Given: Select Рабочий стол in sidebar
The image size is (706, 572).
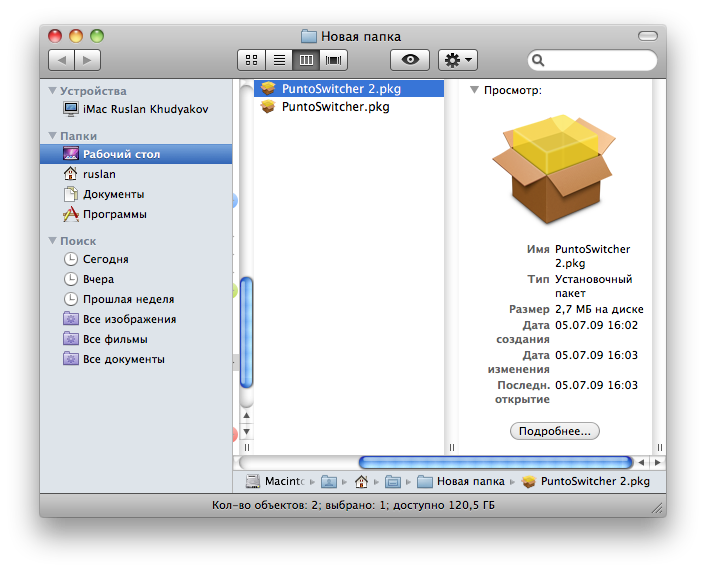Looking at the screenshot, I should [x=136, y=154].
